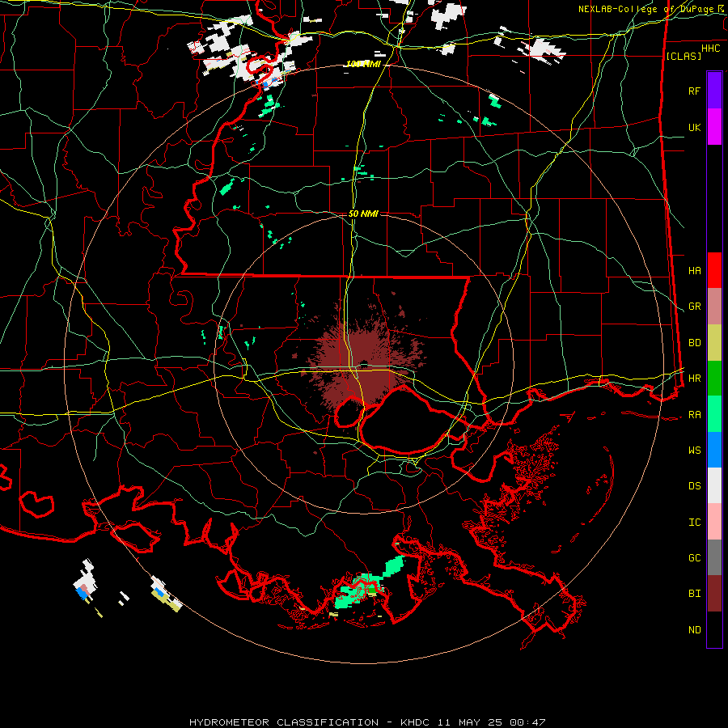Image resolution: width=728 pixels, height=728 pixels.
Task: Click the 'HYDROMETEOR CLASSIFICATION' title text
Action: click(x=284, y=722)
